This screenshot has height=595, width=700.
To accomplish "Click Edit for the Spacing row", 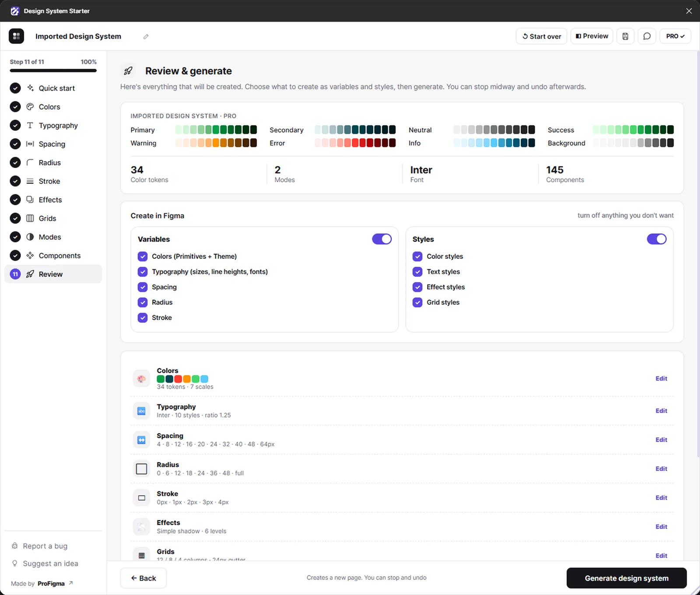I will 661,440.
